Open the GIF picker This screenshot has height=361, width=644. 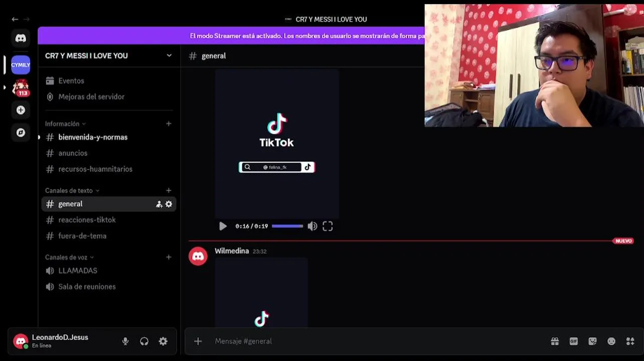pos(574,341)
